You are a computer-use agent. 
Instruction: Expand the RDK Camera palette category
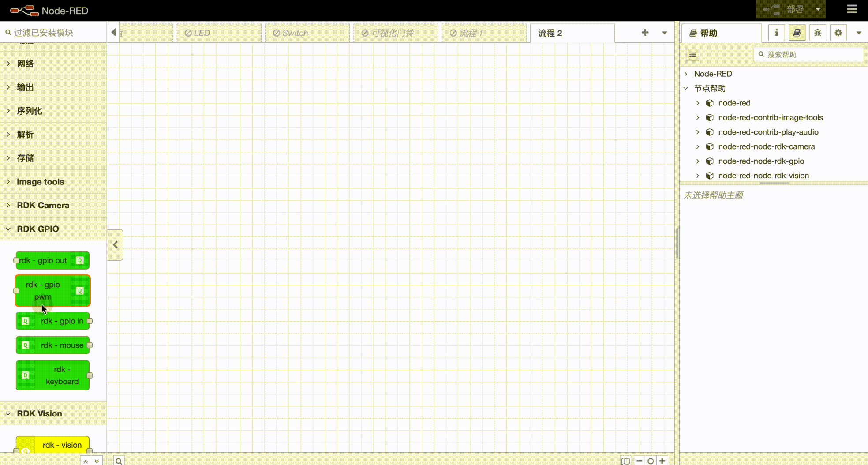pyautogui.click(x=53, y=205)
